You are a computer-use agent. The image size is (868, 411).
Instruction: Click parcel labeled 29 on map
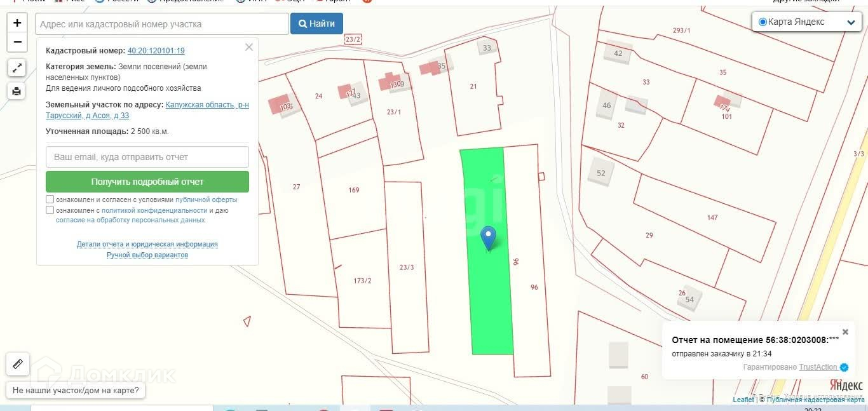649,236
